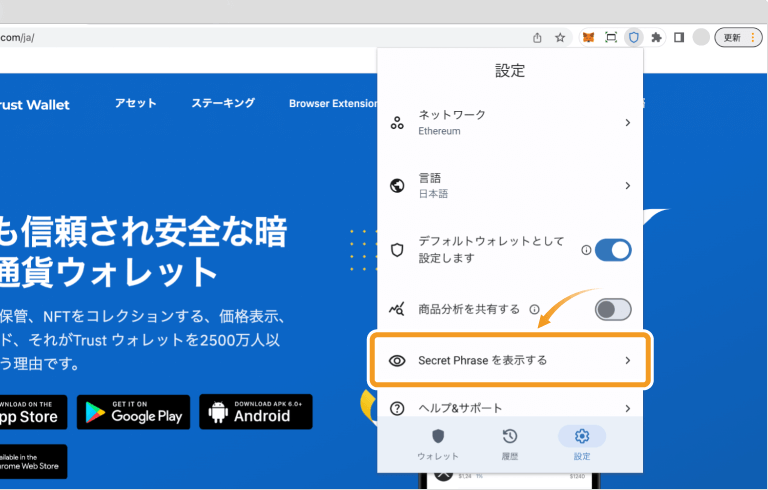Click the Trust Wallet logo text
The height and width of the screenshot is (490, 768).
point(34,105)
